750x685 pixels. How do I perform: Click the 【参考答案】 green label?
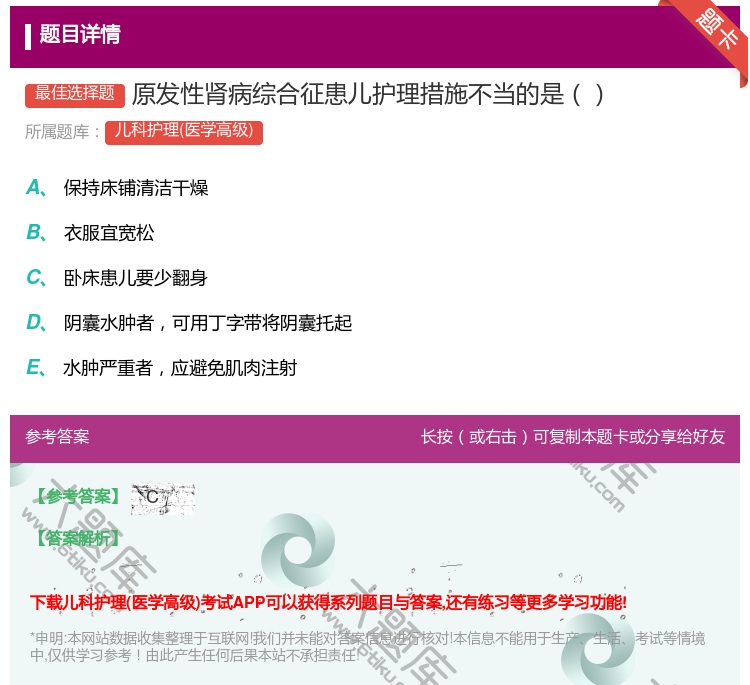tap(78, 497)
